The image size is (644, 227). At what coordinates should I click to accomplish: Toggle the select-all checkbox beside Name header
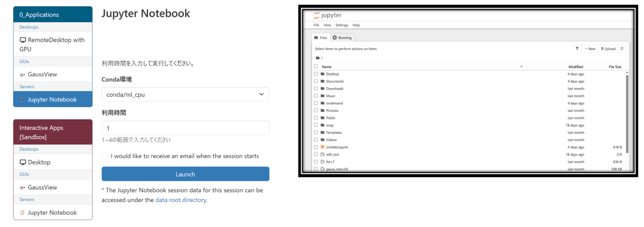316,67
